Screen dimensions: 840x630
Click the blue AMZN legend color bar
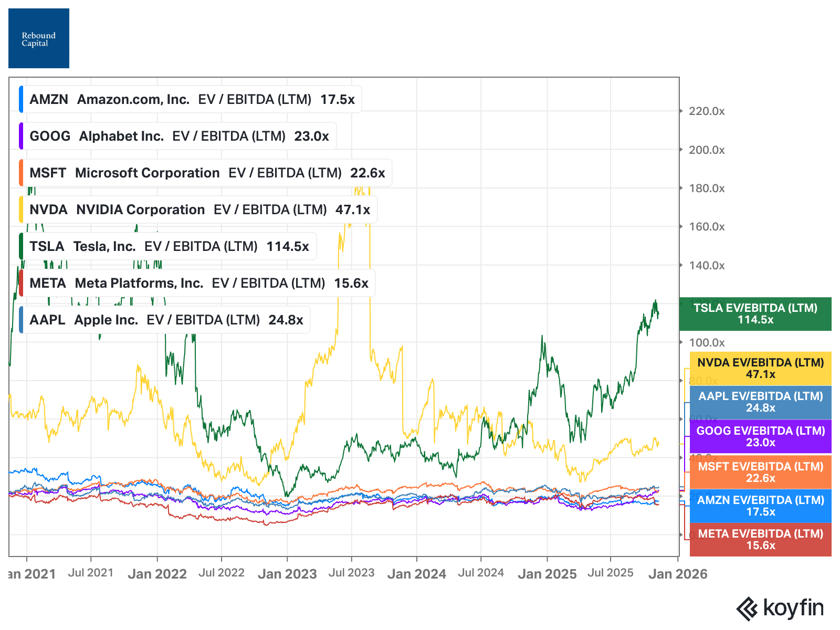(21, 99)
